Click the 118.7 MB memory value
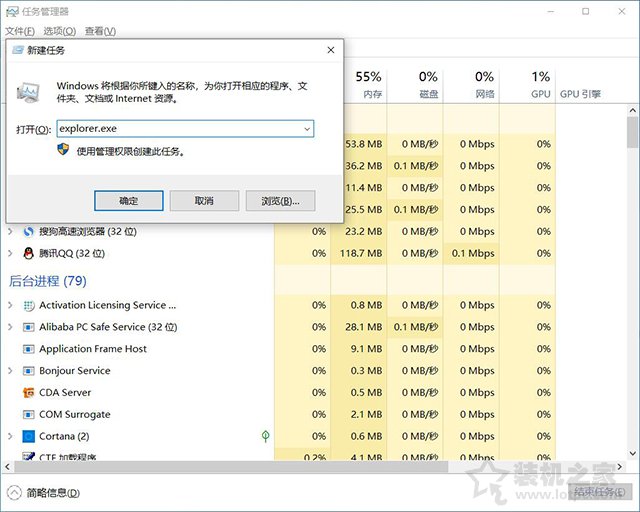Image resolution: width=640 pixels, height=512 pixels. (x=361, y=254)
